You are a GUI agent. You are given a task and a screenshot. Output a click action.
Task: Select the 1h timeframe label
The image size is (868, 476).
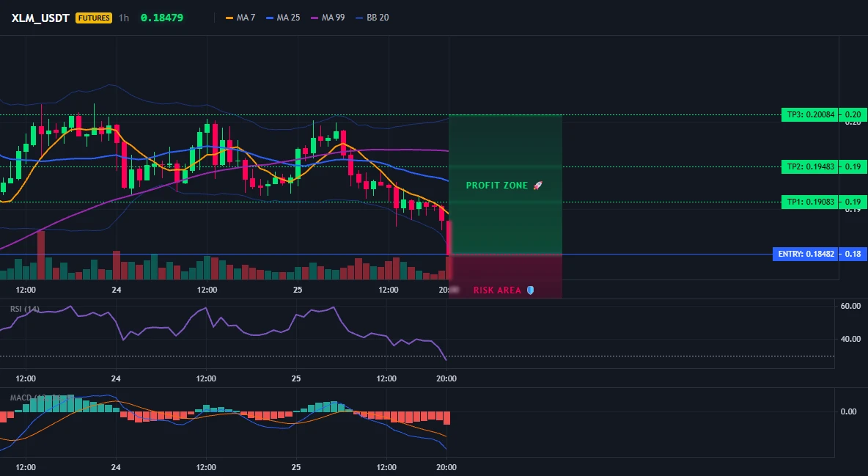124,18
